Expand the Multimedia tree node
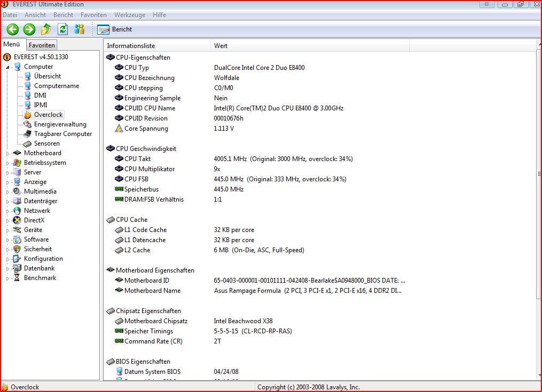 pyautogui.click(x=7, y=191)
